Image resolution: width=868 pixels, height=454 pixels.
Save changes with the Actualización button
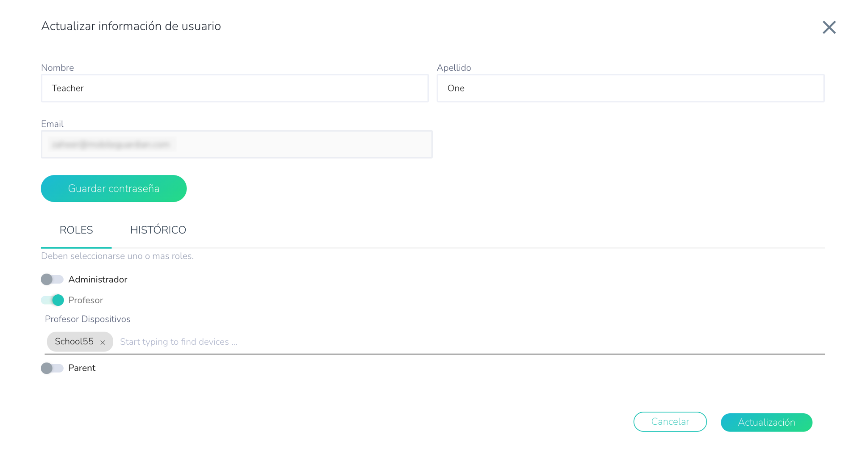[x=766, y=422]
